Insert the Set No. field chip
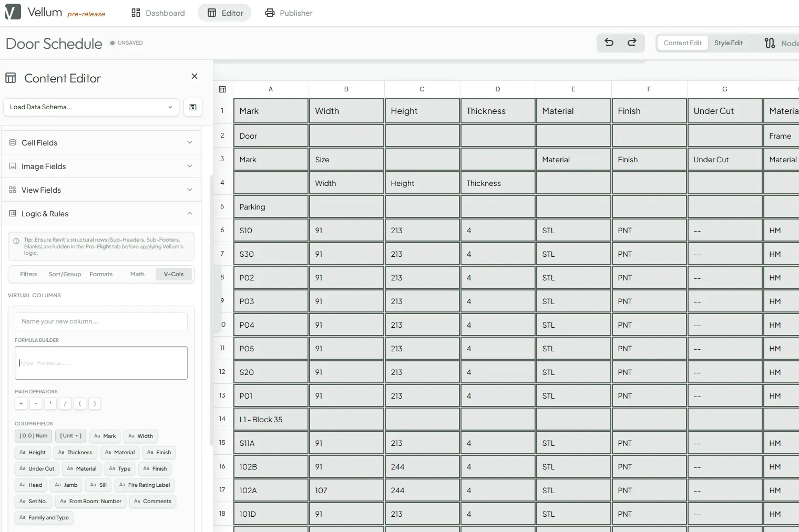799x532 pixels. point(33,501)
